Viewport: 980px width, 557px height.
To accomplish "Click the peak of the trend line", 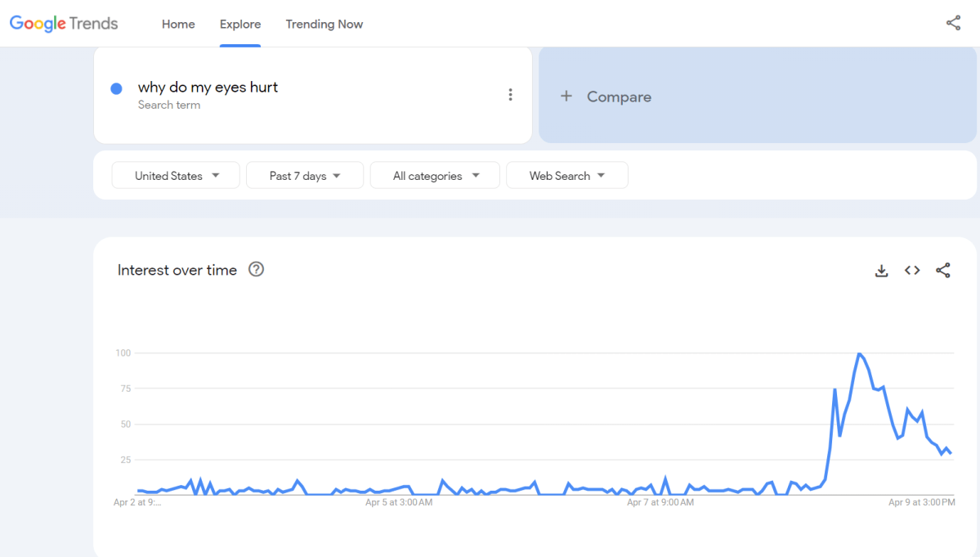I will [x=859, y=353].
